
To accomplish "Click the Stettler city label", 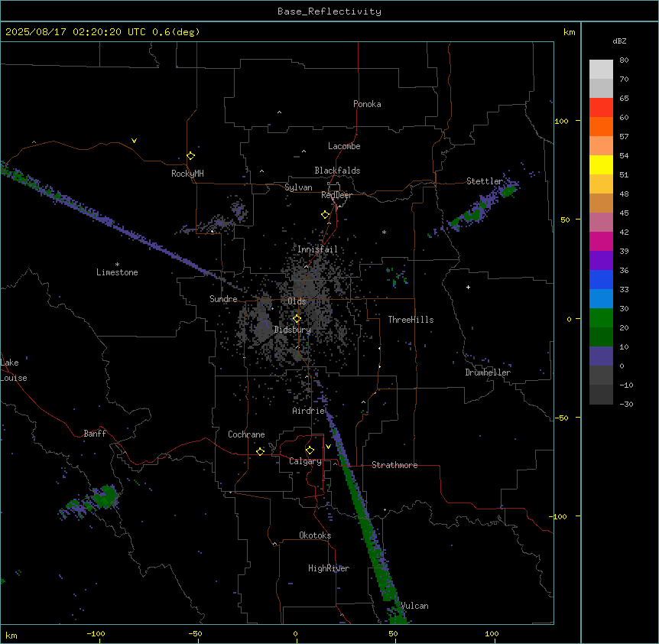I will [x=485, y=181].
